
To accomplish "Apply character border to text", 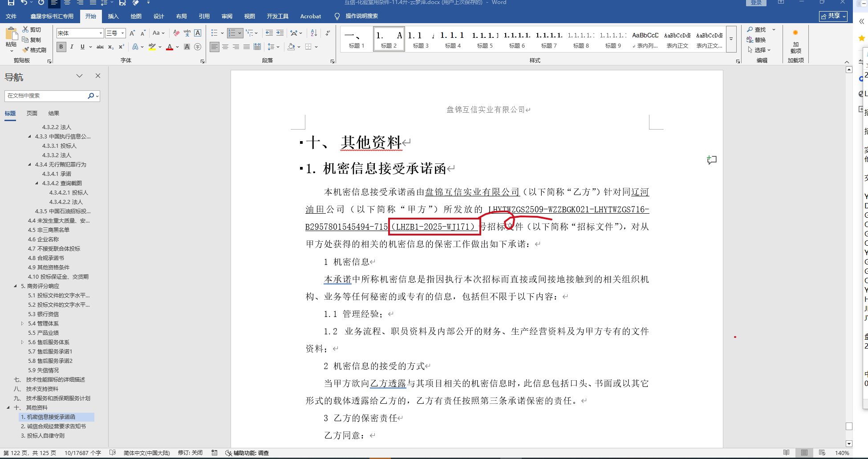I will (198, 33).
